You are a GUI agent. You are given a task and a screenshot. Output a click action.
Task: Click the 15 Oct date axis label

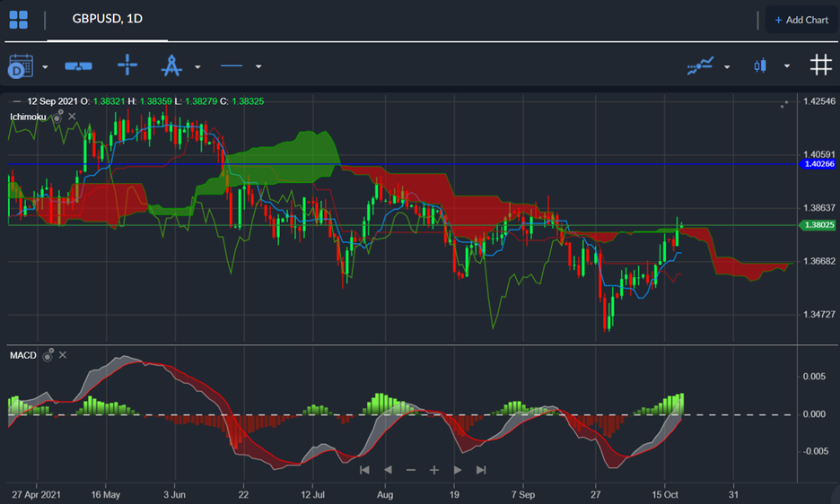[665, 494]
